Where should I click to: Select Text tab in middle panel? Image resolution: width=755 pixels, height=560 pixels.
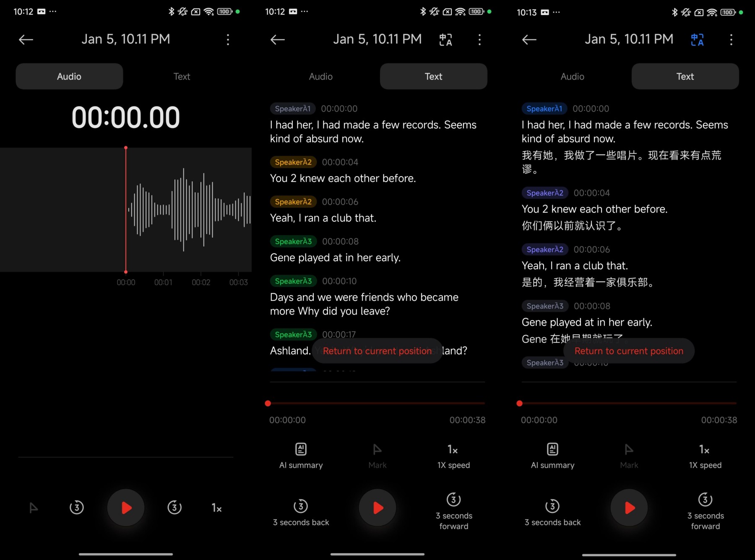pos(433,76)
